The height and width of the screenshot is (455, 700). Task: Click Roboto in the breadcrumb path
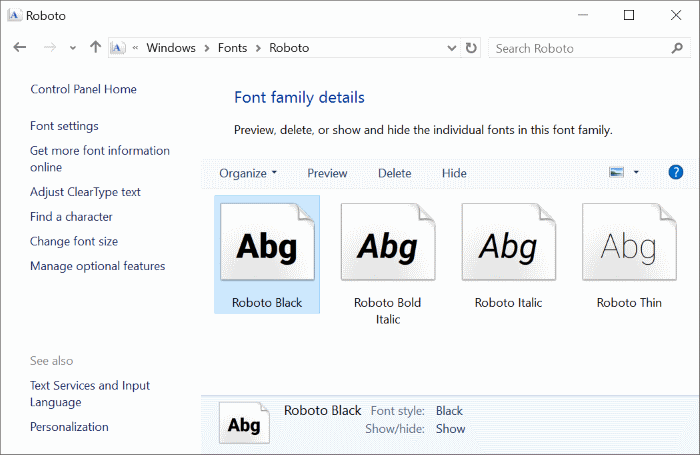point(289,48)
